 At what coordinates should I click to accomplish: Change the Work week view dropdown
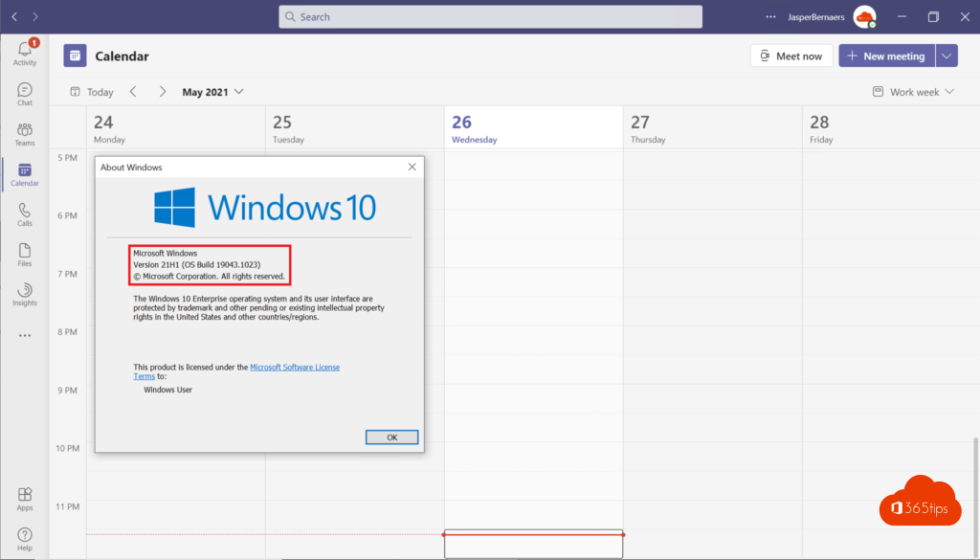pyautogui.click(x=913, y=92)
